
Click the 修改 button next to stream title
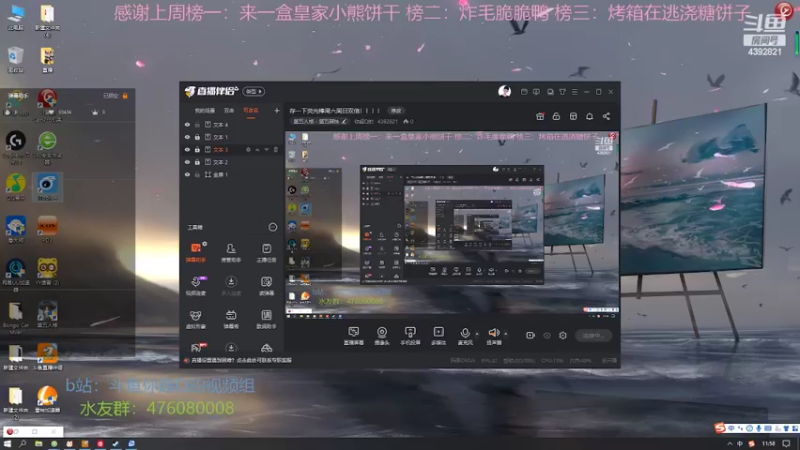[x=396, y=111]
